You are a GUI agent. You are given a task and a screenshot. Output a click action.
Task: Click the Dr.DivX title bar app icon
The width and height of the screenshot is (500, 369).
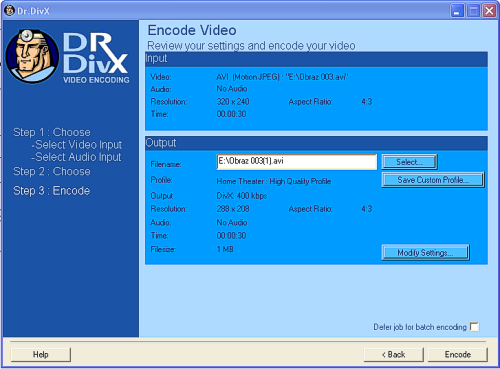click(x=9, y=10)
